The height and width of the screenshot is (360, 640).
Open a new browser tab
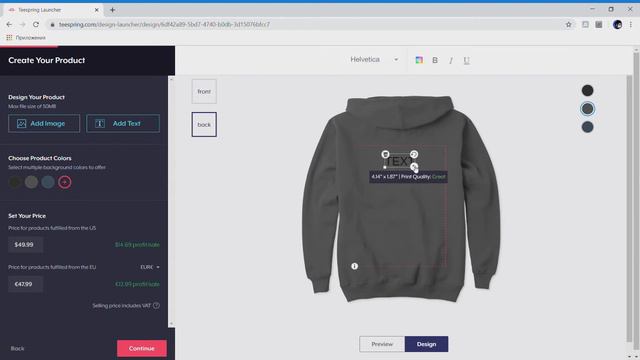tap(112, 10)
